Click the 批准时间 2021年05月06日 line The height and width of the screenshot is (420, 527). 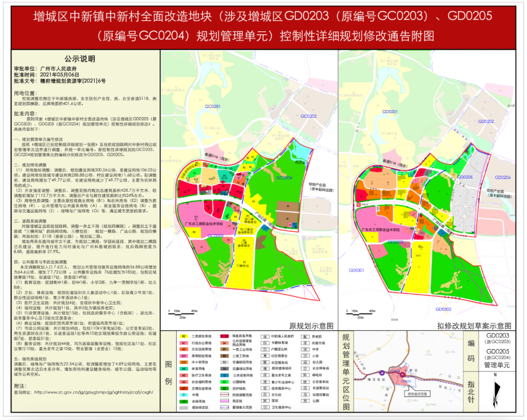click(x=47, y=75)
